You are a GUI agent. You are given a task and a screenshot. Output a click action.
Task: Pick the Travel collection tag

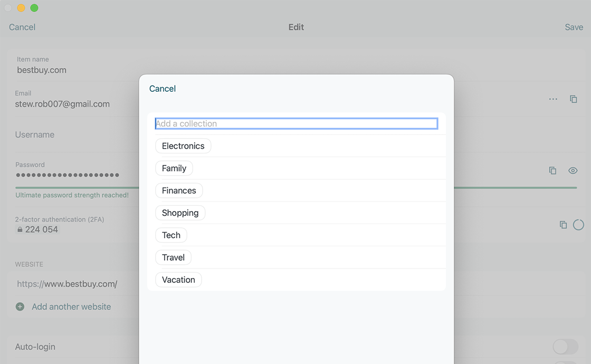pos(174,257)
